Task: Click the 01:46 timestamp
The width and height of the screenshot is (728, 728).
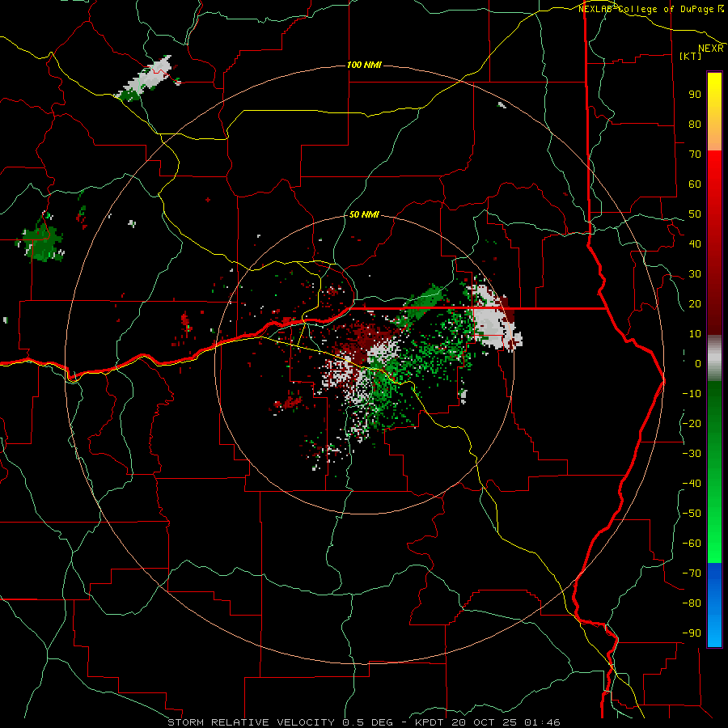Action: (x=542, y=722)
